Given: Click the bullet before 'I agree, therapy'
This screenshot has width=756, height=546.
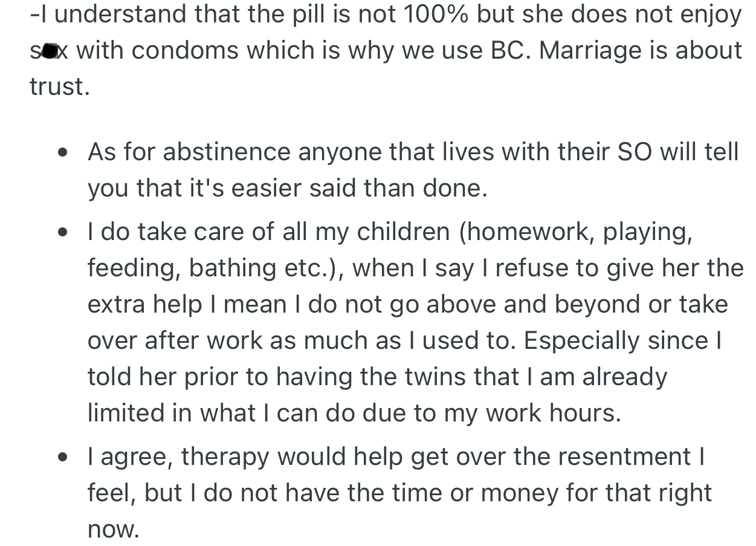Looking at the screenshot, I should click(x=63, y=458).
